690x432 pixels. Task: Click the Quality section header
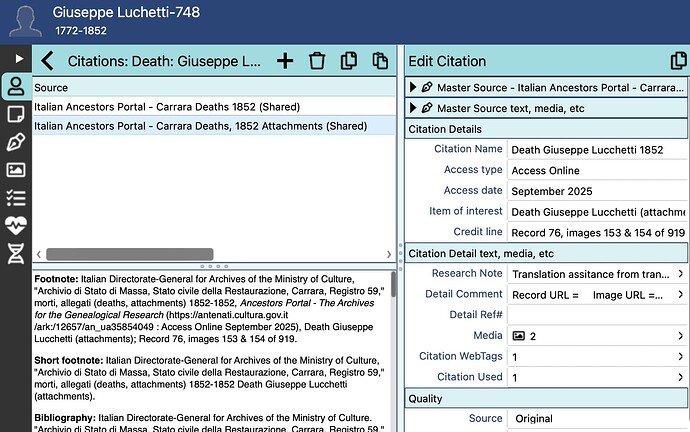546,398
